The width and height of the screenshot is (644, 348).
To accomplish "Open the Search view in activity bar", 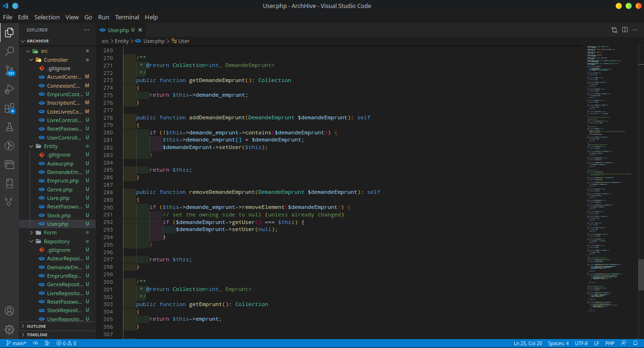I will tap(9, 51).
